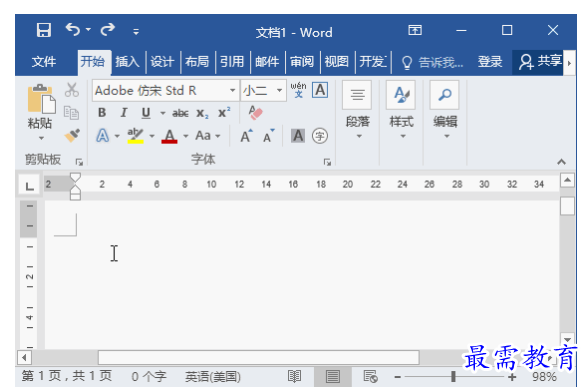586x389 pixels.
Task: Open highlight color dropdown arrow
Action: pyautogui.click(x=152, y=136)
